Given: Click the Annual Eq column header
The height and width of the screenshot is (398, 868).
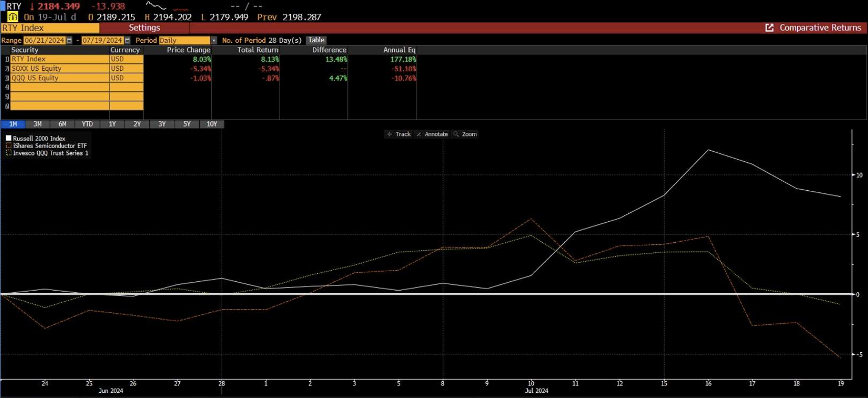Looking at the screenshot, I should coord(399,50).
